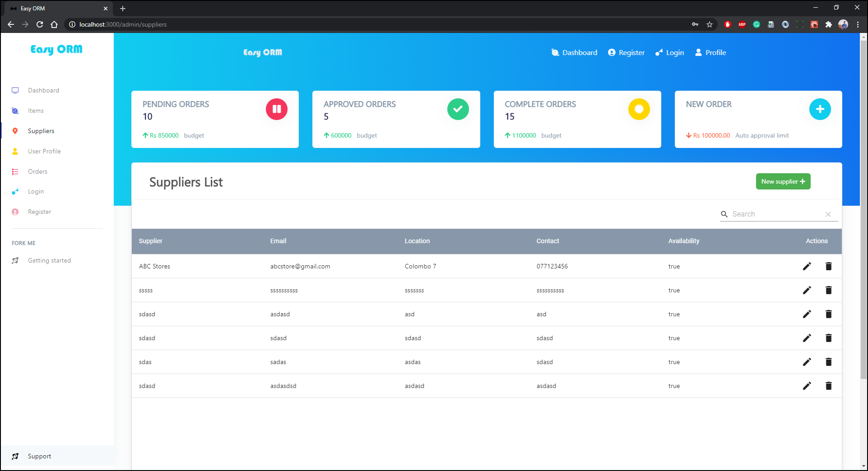
Task: View site information icon in address bar
Action: click(72, 24)
